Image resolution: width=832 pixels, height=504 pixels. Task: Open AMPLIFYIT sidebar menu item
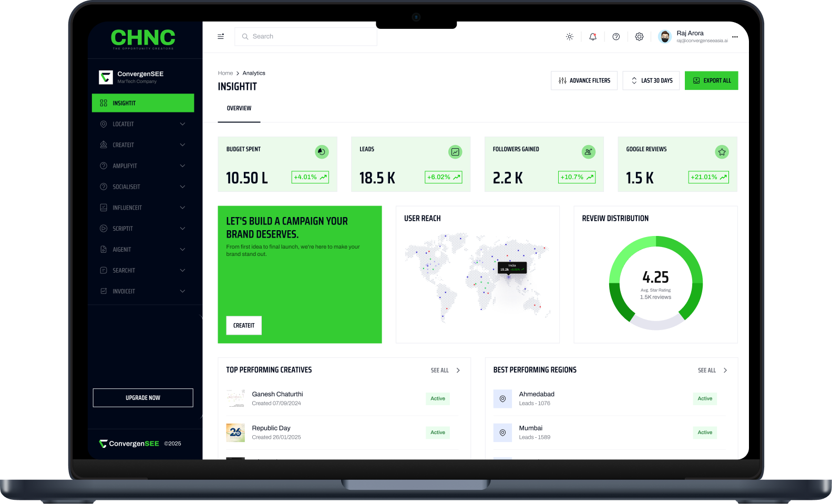click(x=143, y=166)
